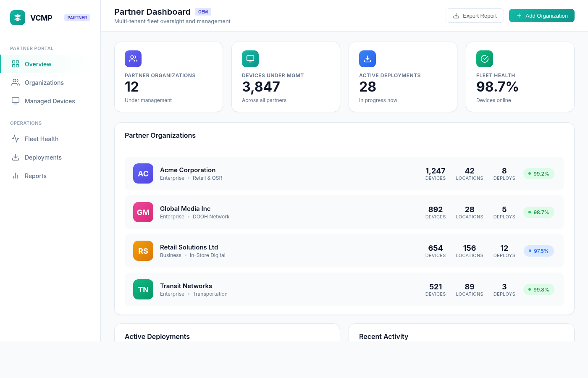This screenshot has height=378, width=588.
Task: Click the Active Deployments download icon
Action: [x=367, y=59]
